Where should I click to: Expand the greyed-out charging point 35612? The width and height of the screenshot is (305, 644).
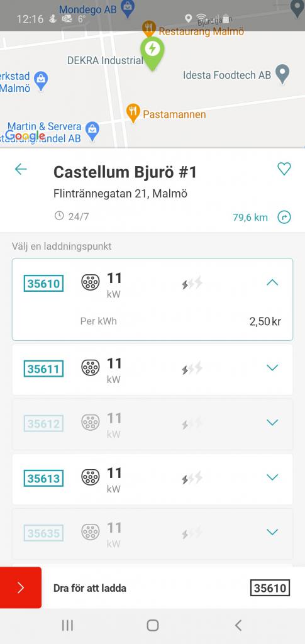click(272, 422)
